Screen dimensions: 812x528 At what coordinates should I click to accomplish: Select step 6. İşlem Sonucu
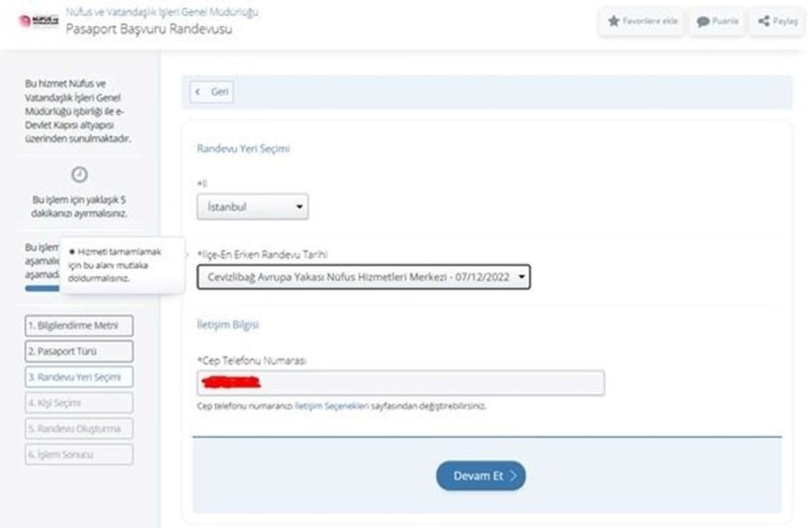click(x=78, y=454)
